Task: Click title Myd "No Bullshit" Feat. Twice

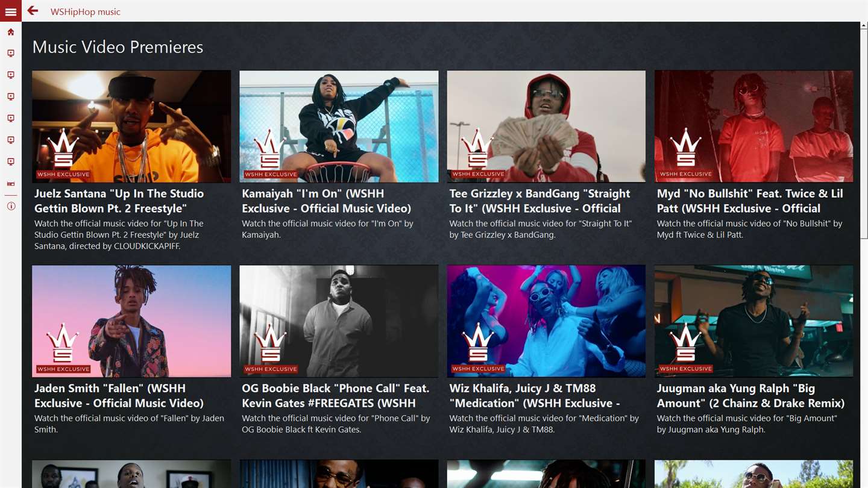Action: point(750,201)
